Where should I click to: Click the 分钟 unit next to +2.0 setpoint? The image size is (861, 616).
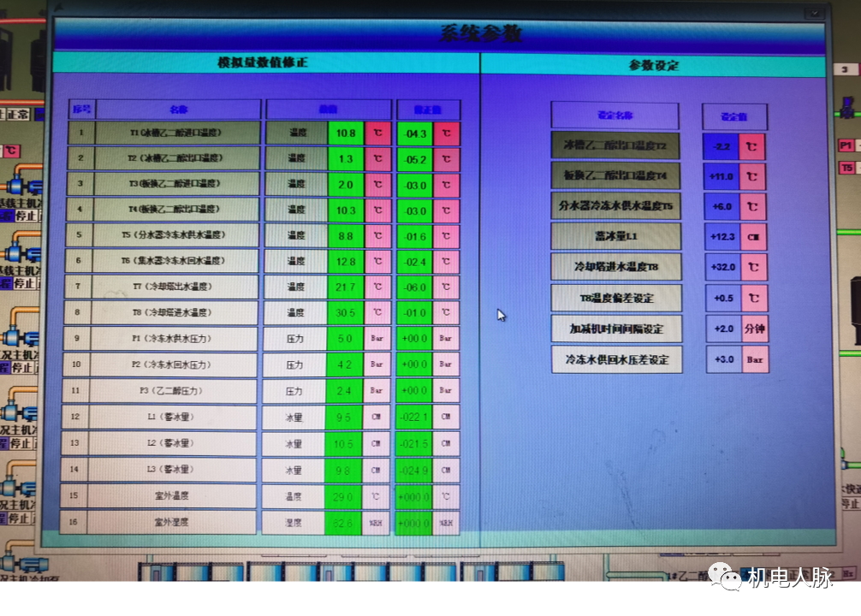[755, 329]
